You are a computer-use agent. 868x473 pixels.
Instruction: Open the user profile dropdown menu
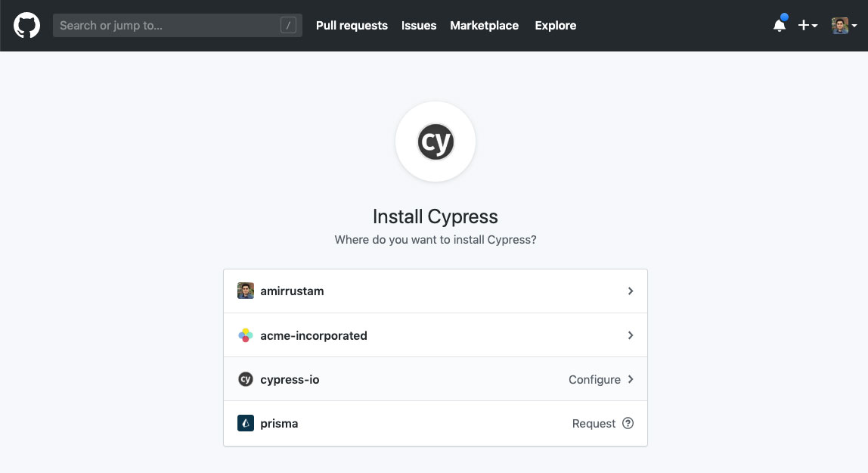point(845,25)
